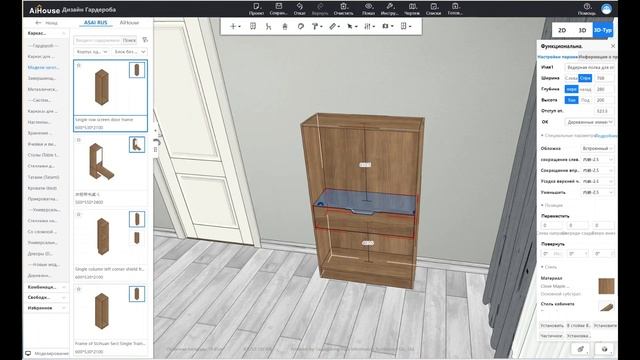Open the user avatar in top right
The image size is (640, 360).
[x=607, y=9]
